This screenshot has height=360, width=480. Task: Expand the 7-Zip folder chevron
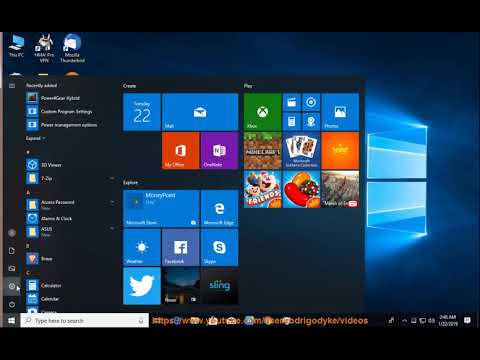coord(112,179)
